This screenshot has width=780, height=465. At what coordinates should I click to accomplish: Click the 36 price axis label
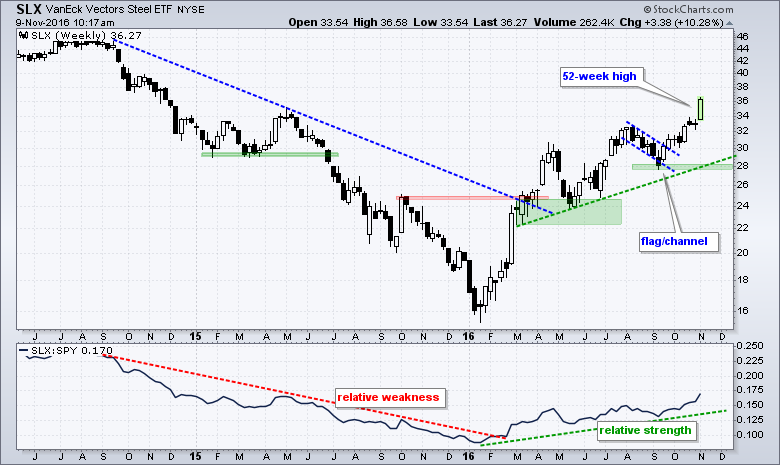click(742, 101)
